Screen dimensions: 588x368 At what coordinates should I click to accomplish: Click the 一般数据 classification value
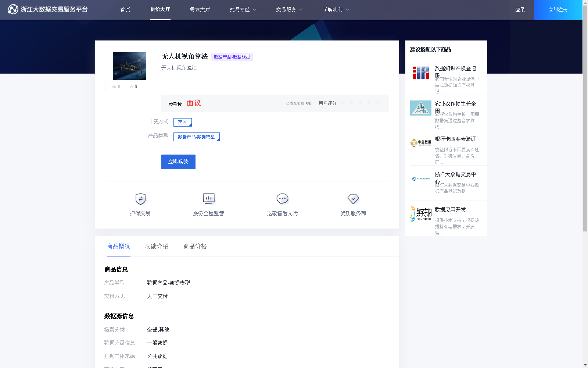(x=158, y=343)
